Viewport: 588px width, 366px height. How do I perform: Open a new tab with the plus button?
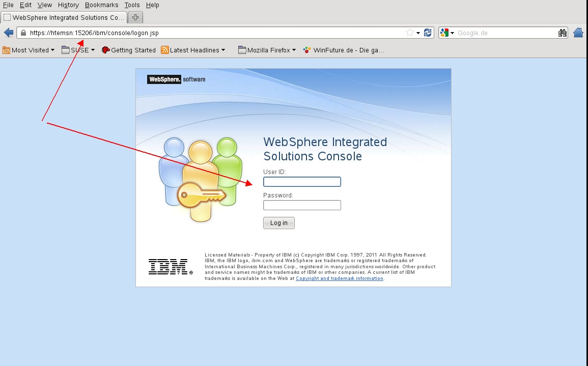coord(135,17)
